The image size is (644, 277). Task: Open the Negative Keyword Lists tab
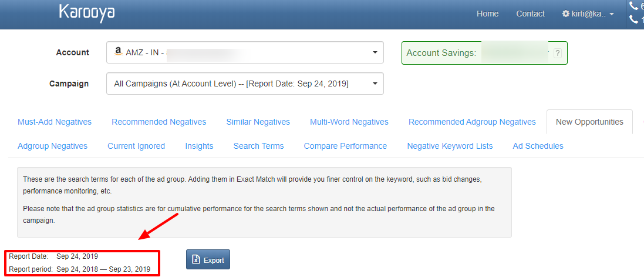[450, 146]
